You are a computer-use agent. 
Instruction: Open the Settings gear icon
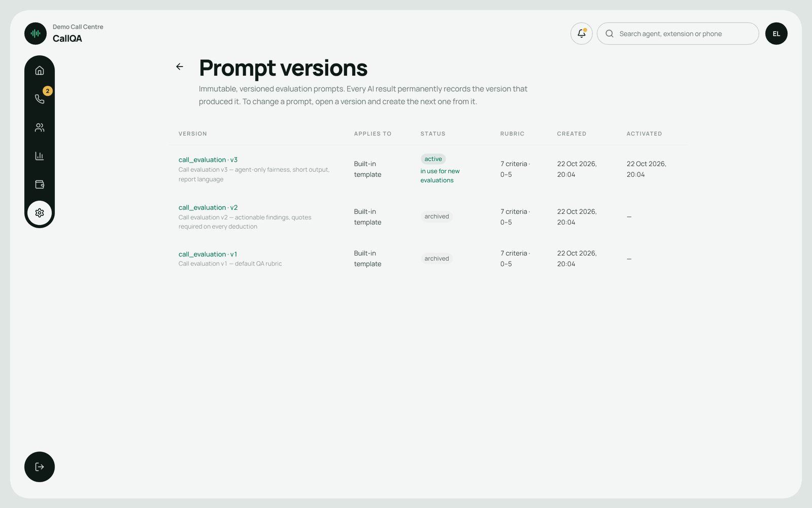pyautogui.click(x=40, y=213)
